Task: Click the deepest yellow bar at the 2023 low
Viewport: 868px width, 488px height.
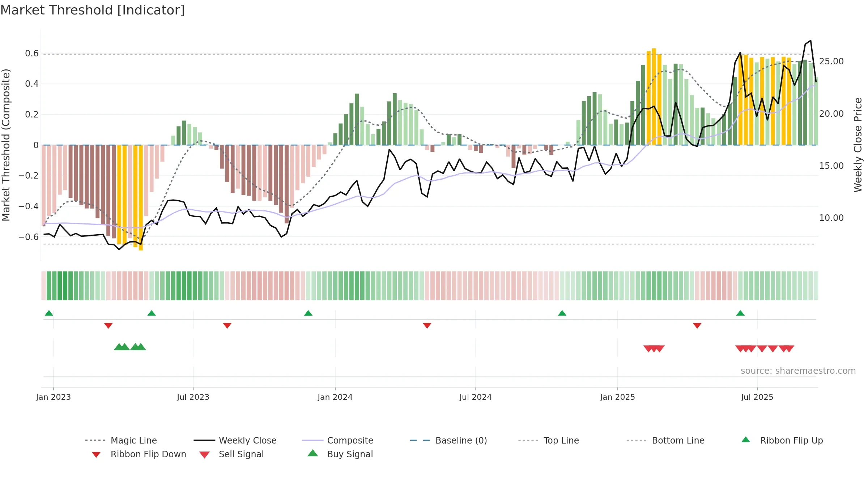Action: point(141,198)
